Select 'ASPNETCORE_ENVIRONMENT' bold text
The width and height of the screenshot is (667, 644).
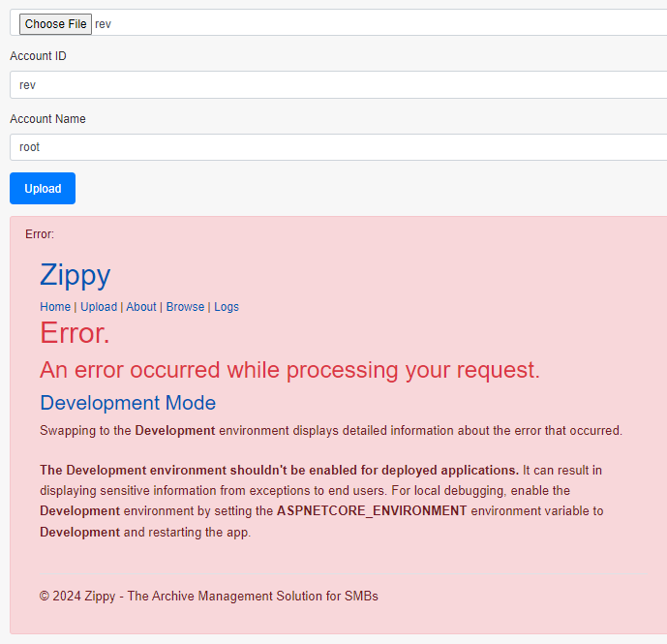coord(372,510)
